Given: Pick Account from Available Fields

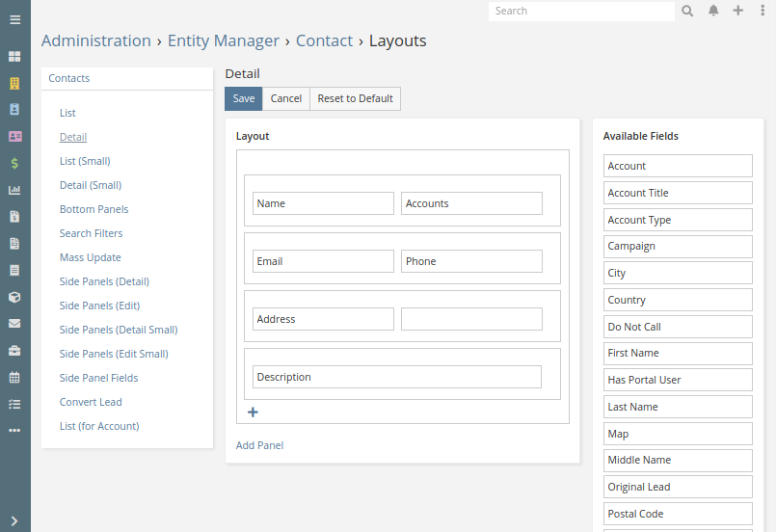Looking at the screenshot, I should [x=678, y=166].
